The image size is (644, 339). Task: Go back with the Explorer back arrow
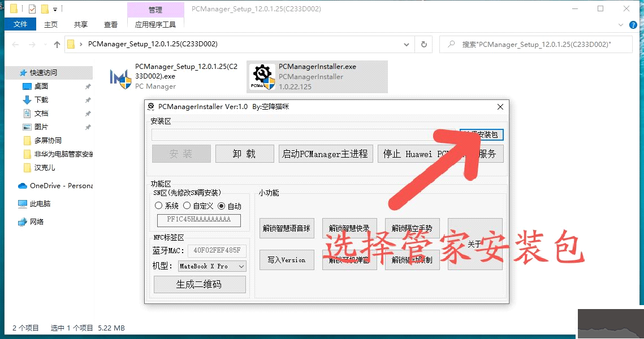16,44
